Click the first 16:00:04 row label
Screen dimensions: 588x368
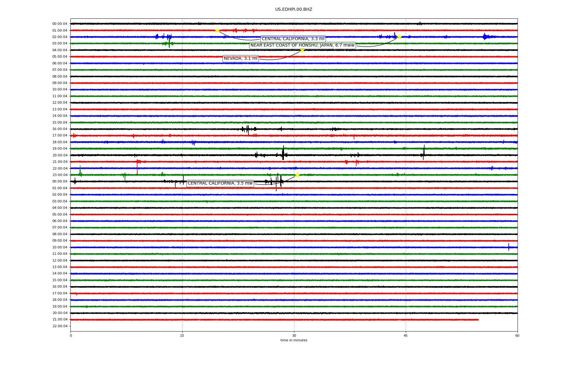pos(60,129)
